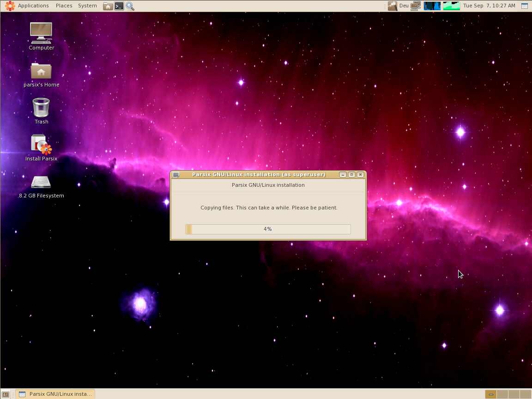Click the magic wand applet icon

[393, 6]
